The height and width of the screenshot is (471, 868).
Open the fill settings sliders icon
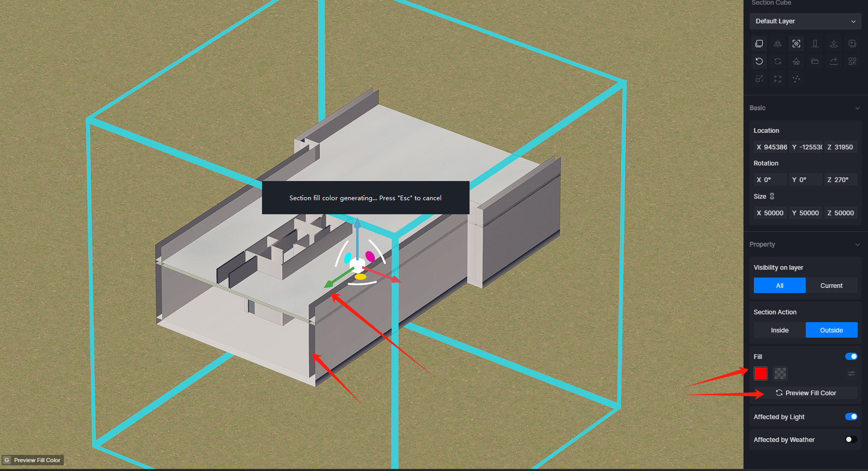point(851,373)
